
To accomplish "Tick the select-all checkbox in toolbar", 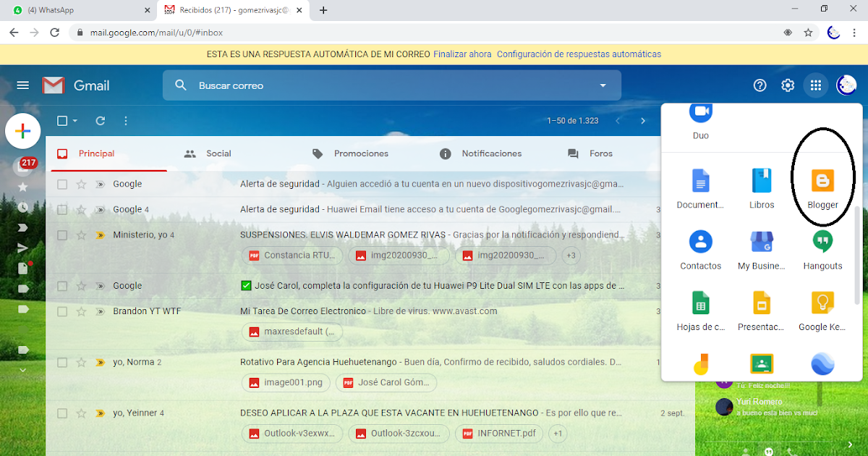I will [62, 121].
